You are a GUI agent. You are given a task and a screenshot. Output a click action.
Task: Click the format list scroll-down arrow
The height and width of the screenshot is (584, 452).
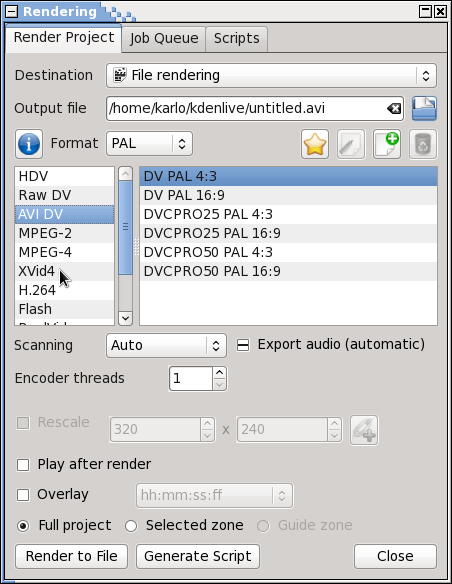coord(125,318)
